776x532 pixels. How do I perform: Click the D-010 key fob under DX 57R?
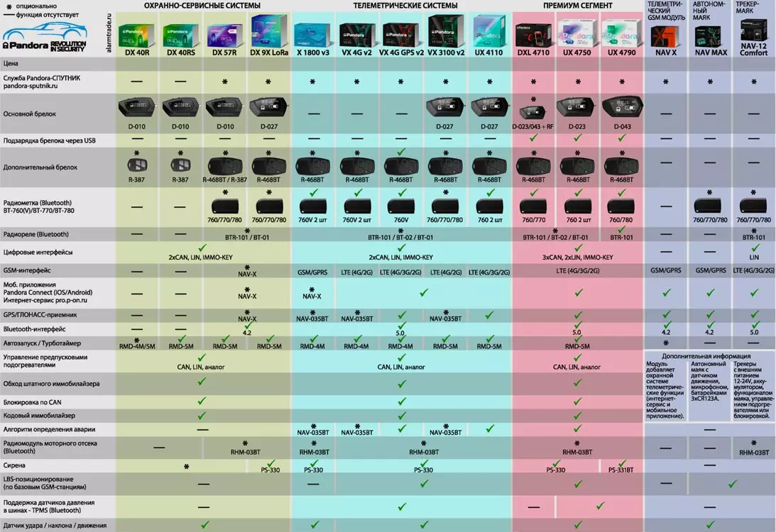pos(224,106)
